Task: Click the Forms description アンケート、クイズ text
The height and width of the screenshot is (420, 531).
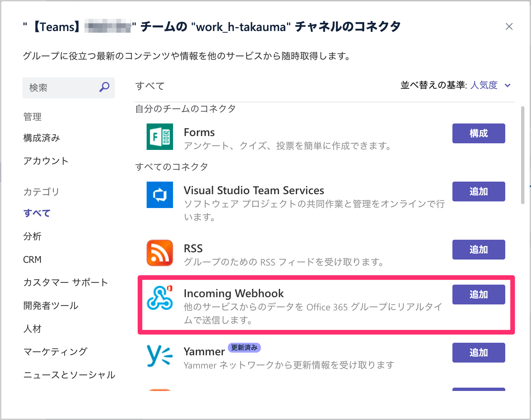Action: pos(288,146)
